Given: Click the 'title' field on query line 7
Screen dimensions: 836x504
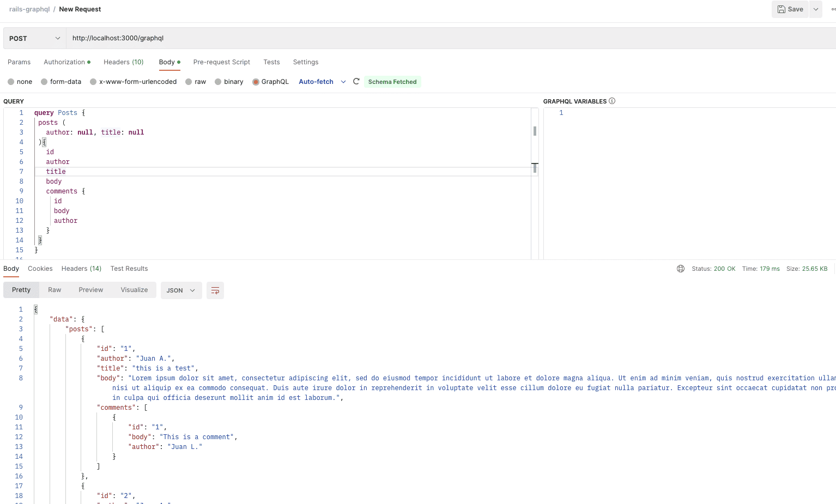Looking at the screenshot, I should 56,172.
